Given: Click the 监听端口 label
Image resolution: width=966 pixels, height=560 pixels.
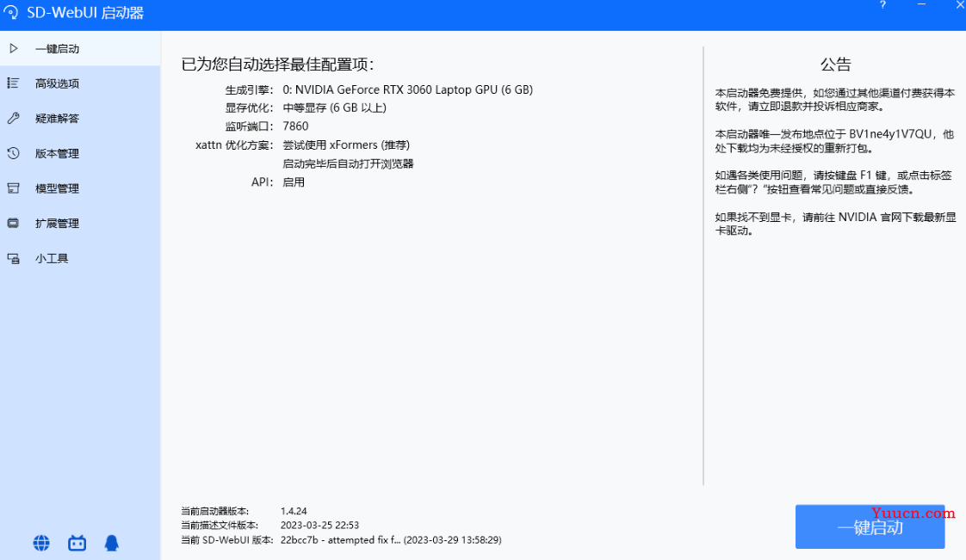Looking at the screenshot, I should tap(249, 126).
